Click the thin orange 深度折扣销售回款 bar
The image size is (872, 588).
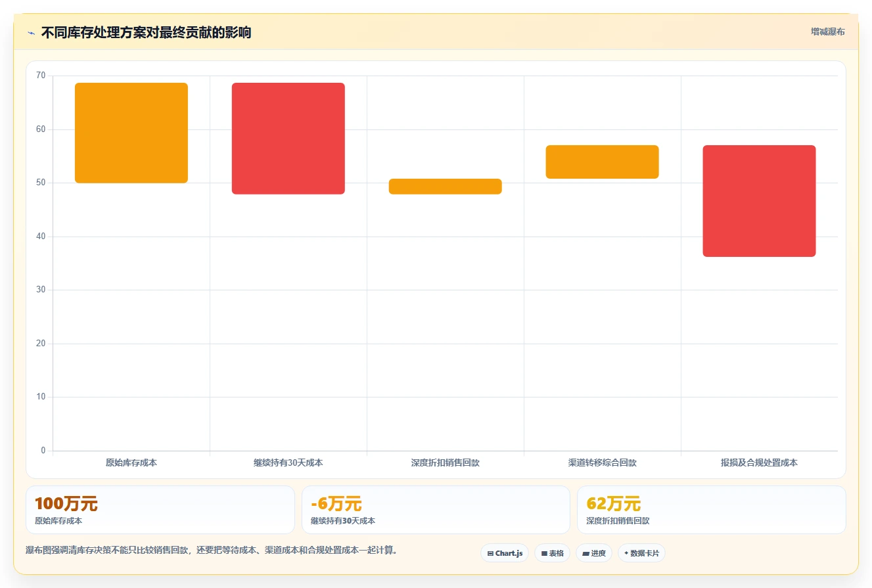point(446,187)
